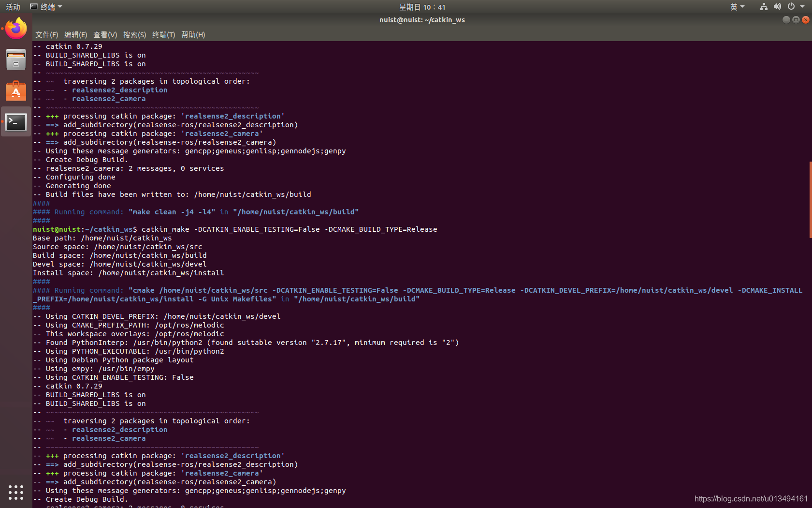
Task: Click "Using CATKIN_ENABLE_TESTING: False" line
Action: (113, 377)
